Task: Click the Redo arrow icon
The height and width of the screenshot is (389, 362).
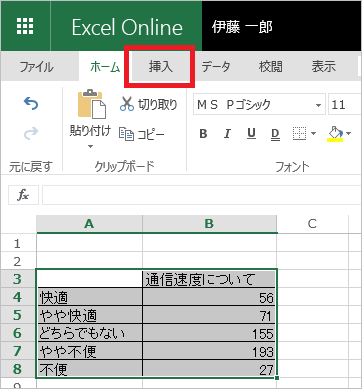Action: pos(31,133)
